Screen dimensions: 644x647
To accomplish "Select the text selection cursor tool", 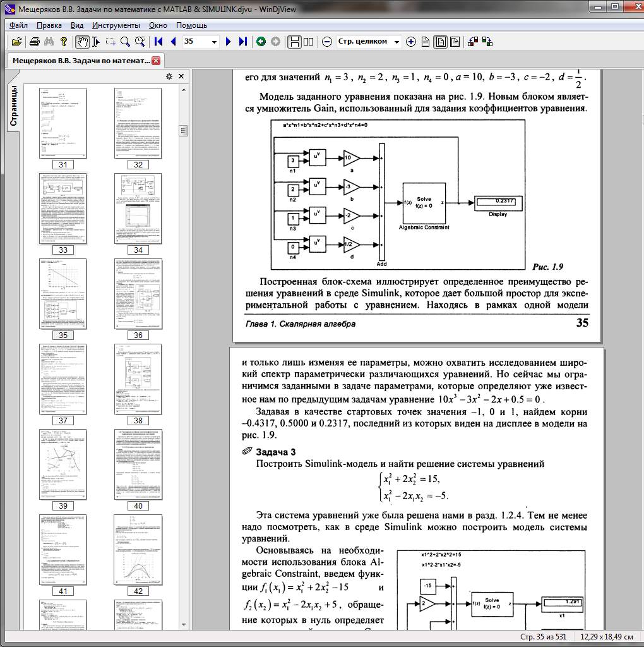I will click(95, 42).
